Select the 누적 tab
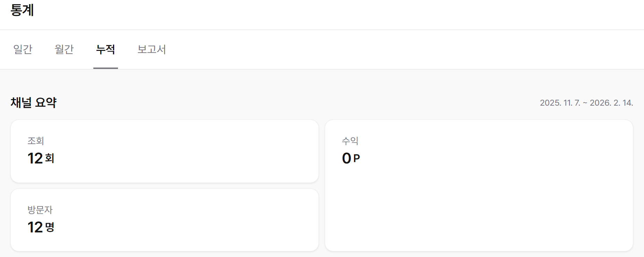 [x=105, y=49]
